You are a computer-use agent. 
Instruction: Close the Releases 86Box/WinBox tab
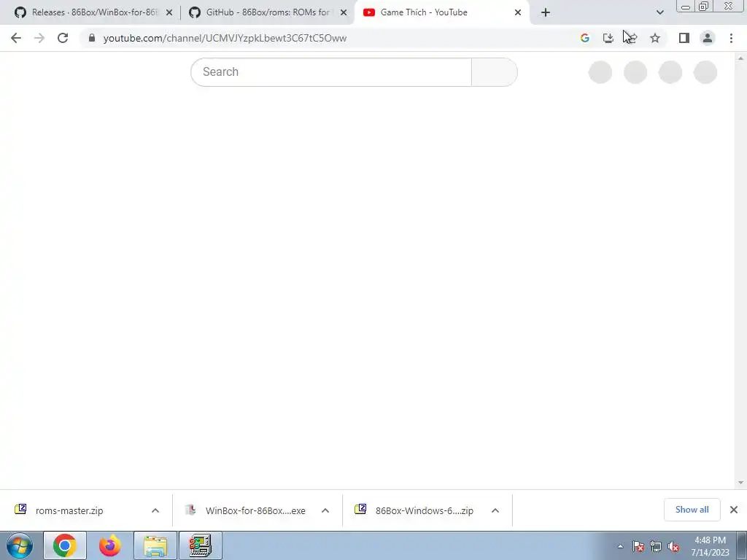coord(169,12)
